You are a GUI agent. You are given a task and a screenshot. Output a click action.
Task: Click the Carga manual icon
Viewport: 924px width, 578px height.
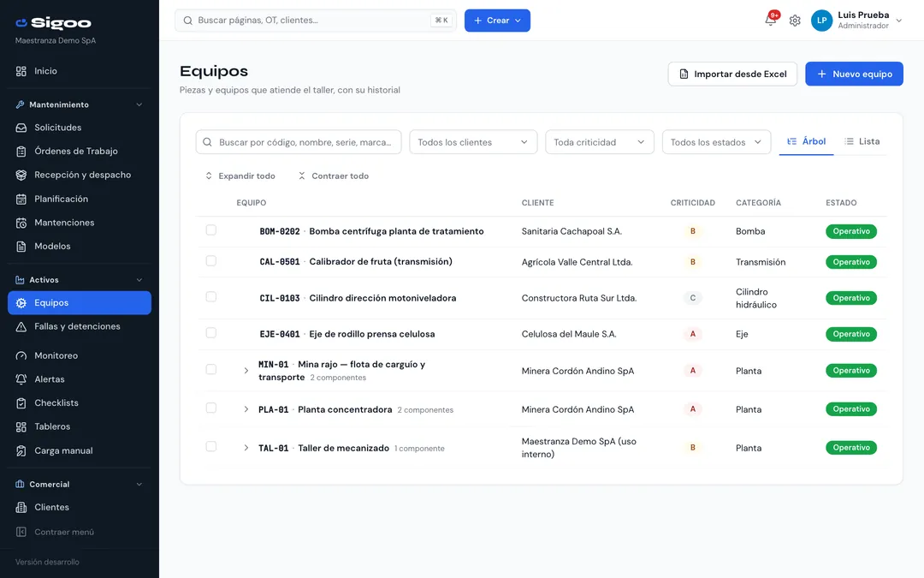(21, 451)
